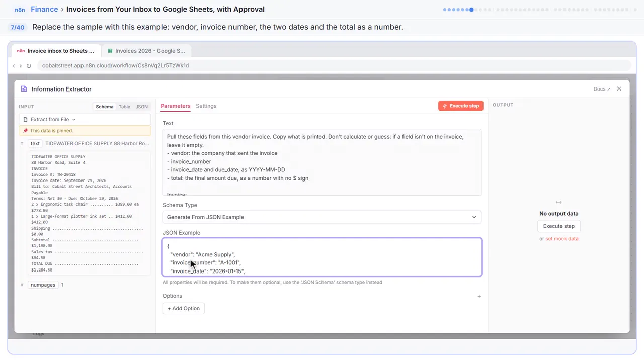Click the 'This data is pinned.' notice
Screen dimensions: 644x362
click(x=85, y=131)
